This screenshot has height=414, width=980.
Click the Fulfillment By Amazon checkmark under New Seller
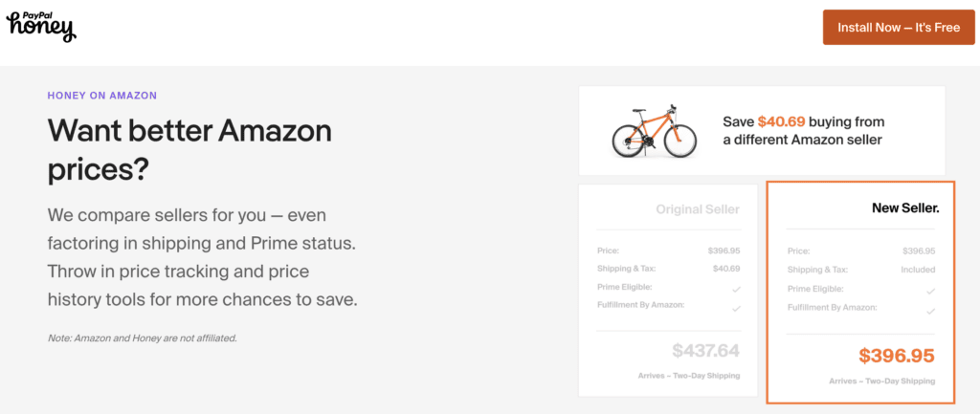tap(930, 309)
